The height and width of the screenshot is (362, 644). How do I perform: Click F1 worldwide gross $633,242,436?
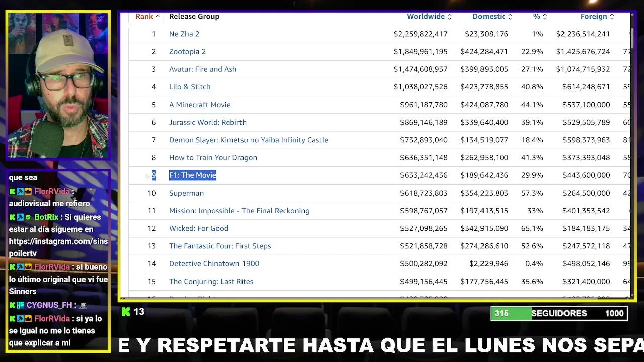pos(424,175)
